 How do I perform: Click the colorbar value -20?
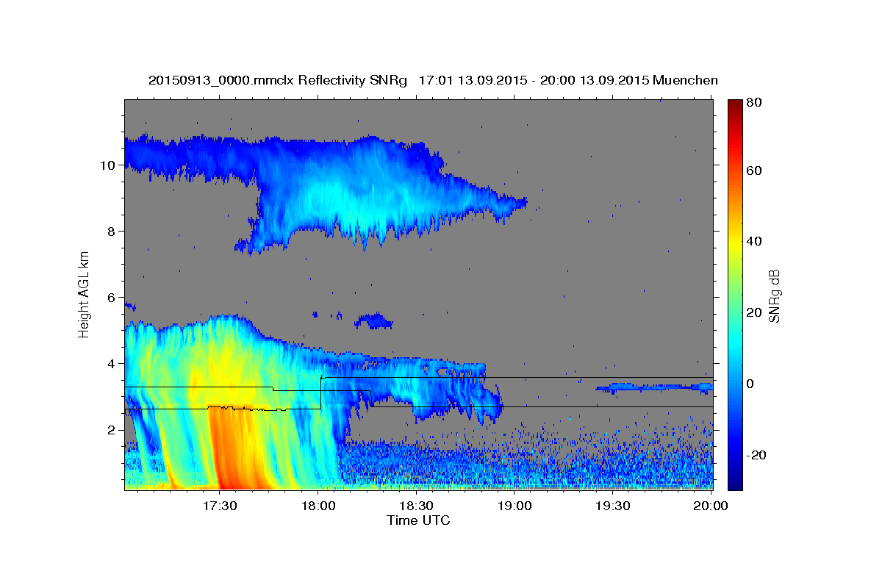coord(755,455)
